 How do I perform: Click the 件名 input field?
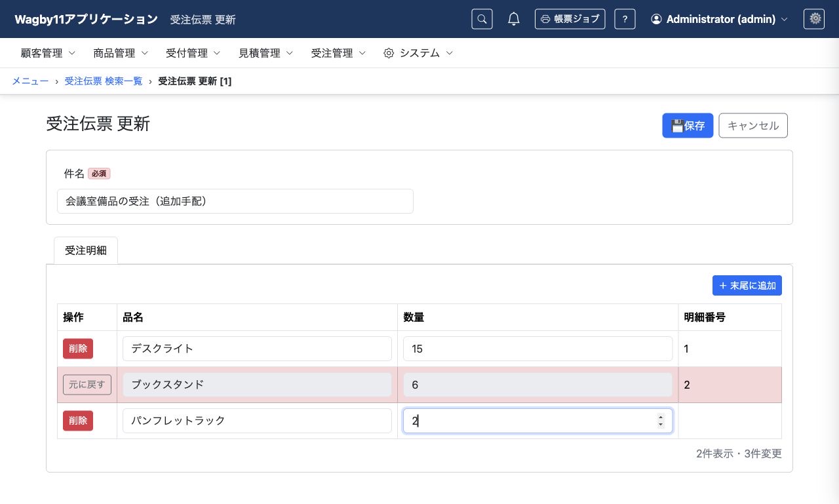(235, 201)
